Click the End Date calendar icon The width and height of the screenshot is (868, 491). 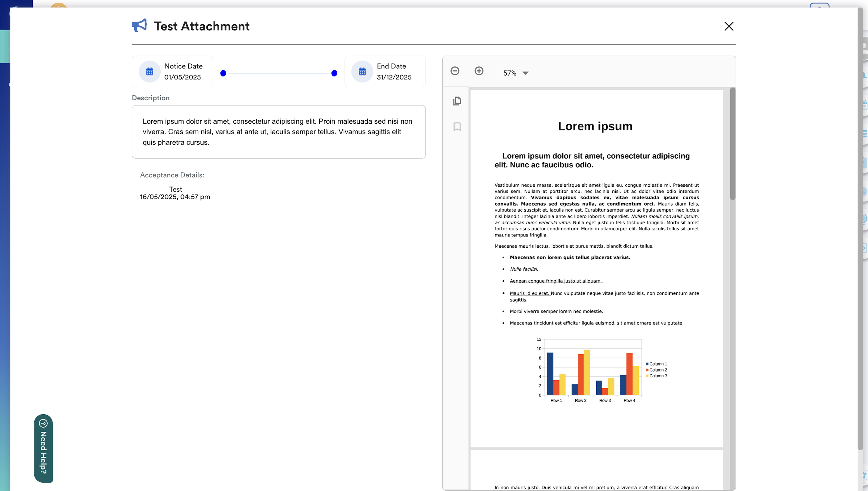(362, 72)
